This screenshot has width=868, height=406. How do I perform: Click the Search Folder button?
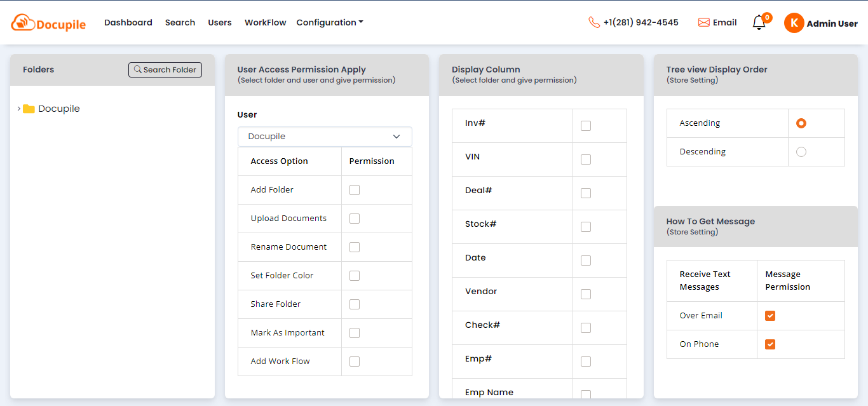165,70
